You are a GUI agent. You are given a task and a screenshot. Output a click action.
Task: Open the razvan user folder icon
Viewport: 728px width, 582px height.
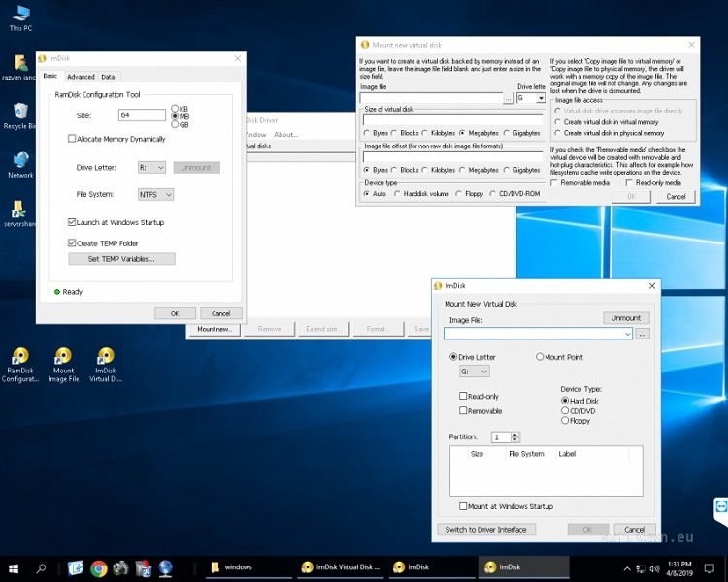20,67
